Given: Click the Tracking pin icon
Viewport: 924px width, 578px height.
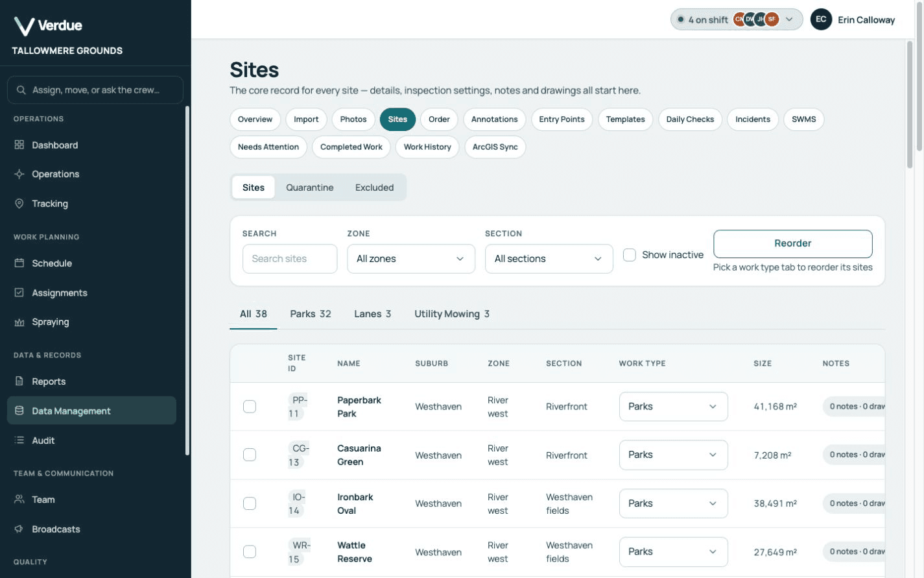Looking at the screenshot, I should point(19,203).
